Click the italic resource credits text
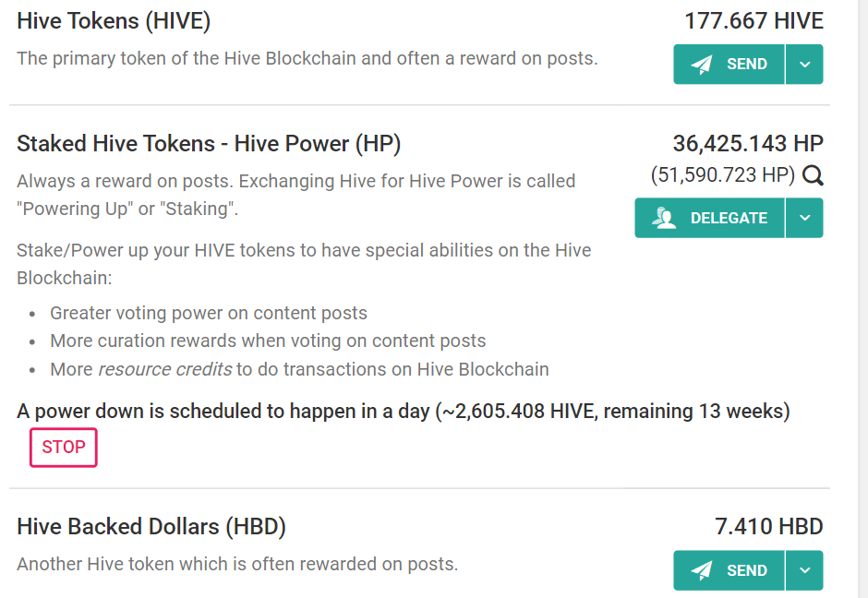 click(x=165, y=369)
